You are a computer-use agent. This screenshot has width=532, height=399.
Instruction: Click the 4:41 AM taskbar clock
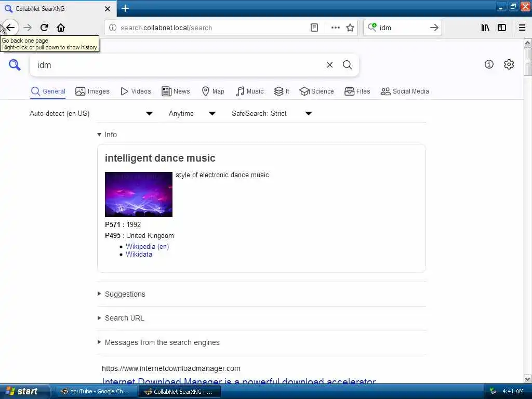pos(513,392)
